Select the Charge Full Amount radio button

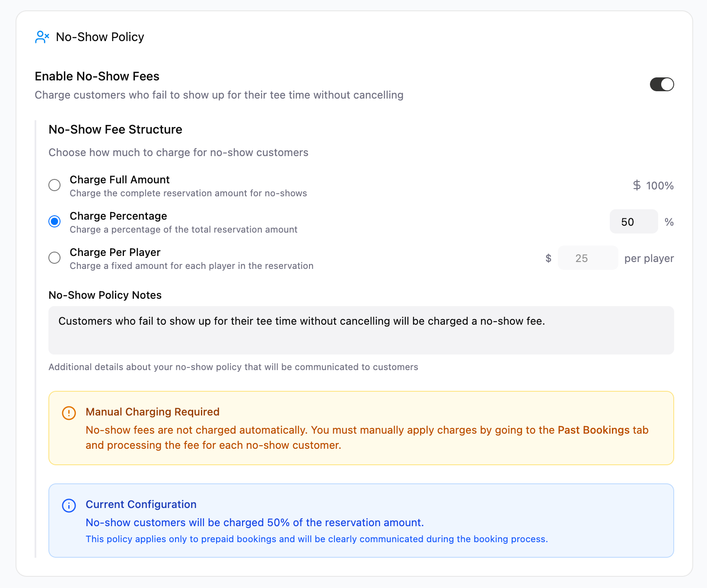[x=54, y=185]
